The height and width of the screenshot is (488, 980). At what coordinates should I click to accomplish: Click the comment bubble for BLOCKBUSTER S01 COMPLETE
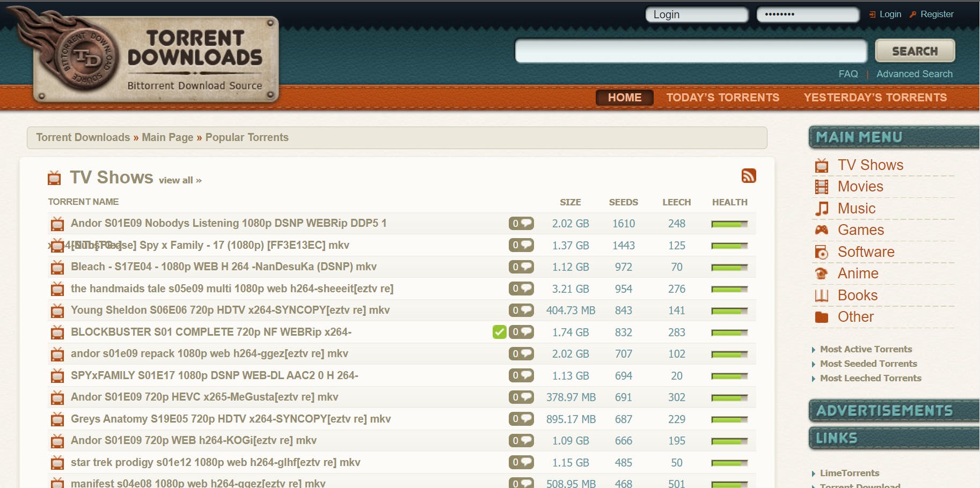(x=521, y=332)
